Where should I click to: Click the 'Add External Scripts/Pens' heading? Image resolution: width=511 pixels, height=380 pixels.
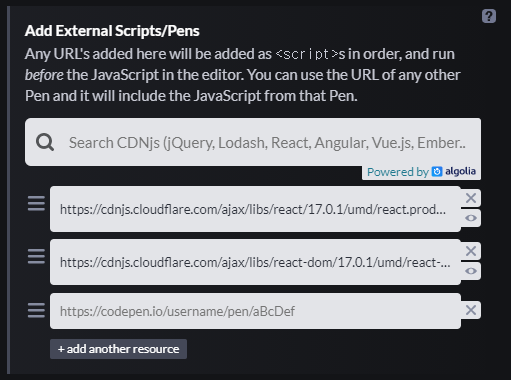(112, 31)
